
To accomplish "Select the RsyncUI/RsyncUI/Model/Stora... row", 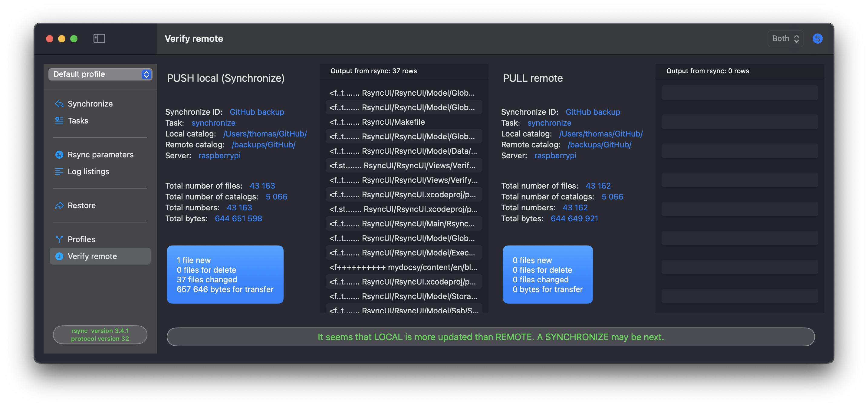I will (404, 296).
